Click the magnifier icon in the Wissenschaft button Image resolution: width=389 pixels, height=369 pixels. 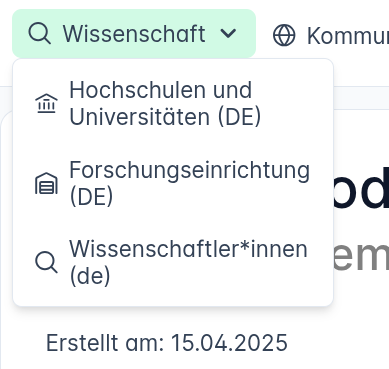pyautogui.click(x=39, y=33)
